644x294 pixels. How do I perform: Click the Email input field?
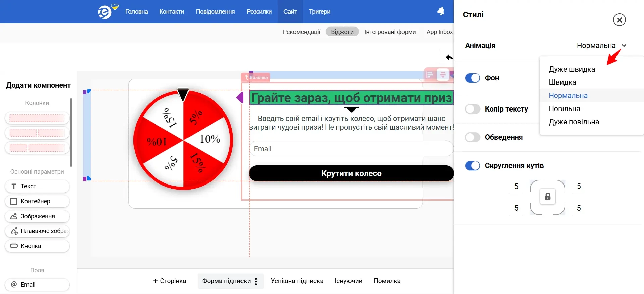[x=351, y=149]
